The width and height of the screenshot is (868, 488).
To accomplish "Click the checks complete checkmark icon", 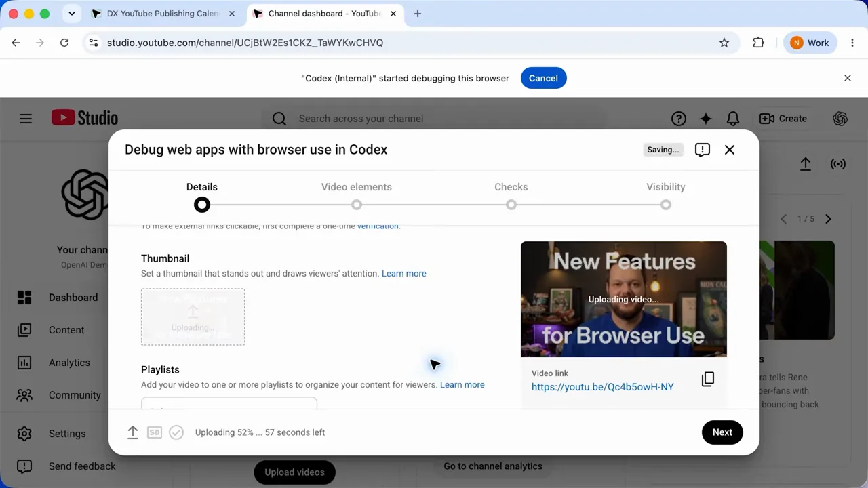I will [x=176, y=432].
